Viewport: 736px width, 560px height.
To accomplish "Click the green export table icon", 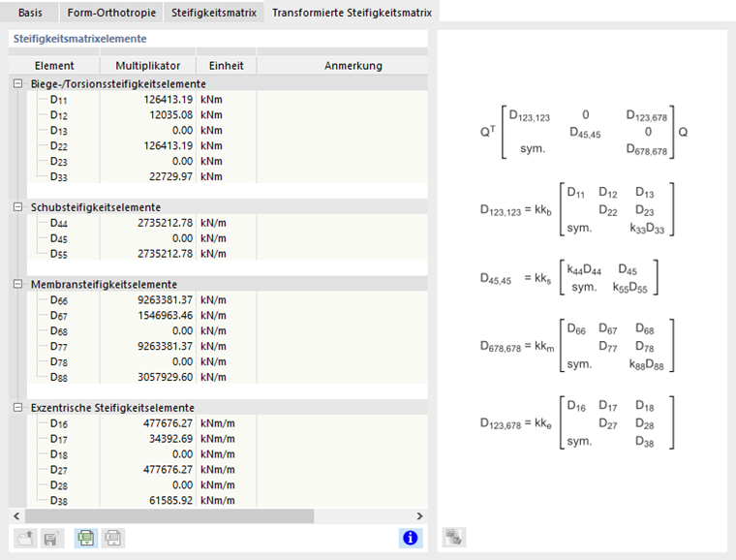I will (x=86, y=538).
